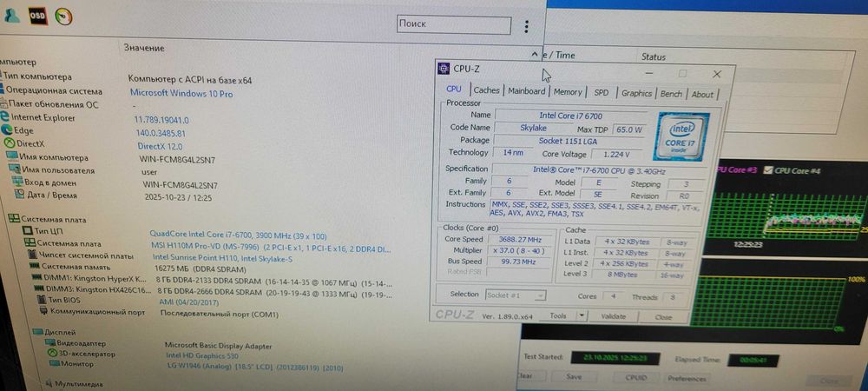This screenshot has width=868, height=391.
Task: Open the MSI H110M Pro-VD motherboard link
Action: [x=271, y=246]
